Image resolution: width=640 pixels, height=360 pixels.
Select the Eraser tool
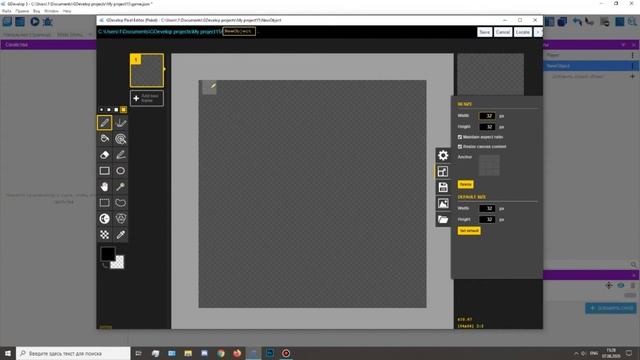pos(104,155)
